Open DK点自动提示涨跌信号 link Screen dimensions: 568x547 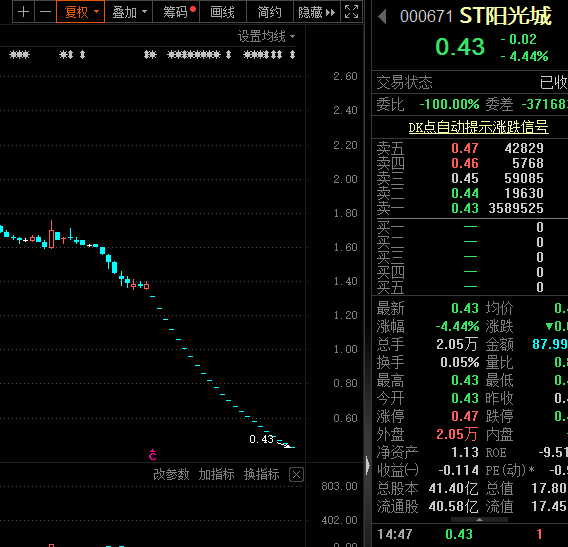(479, 127)
